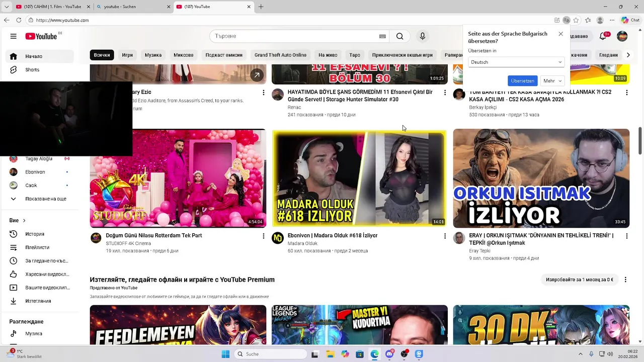Open Вашите видеоклипове in sidebar
644x362 pixels.
39,288
